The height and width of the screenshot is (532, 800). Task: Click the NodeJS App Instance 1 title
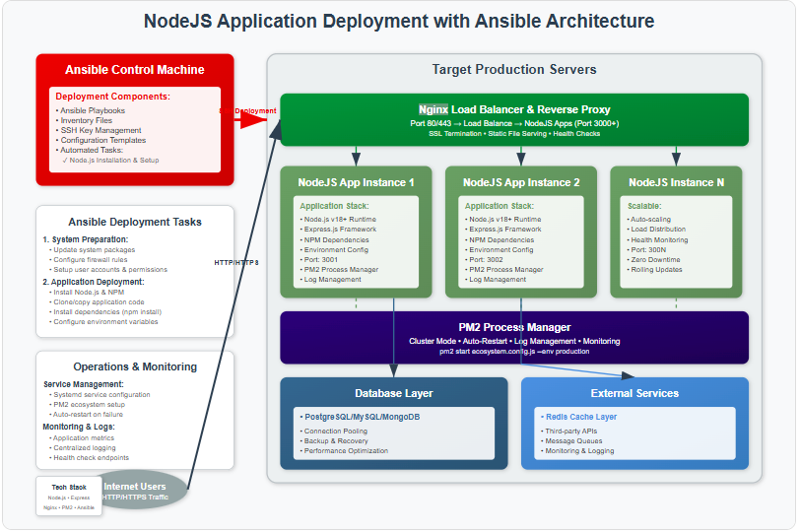[356, 182]
